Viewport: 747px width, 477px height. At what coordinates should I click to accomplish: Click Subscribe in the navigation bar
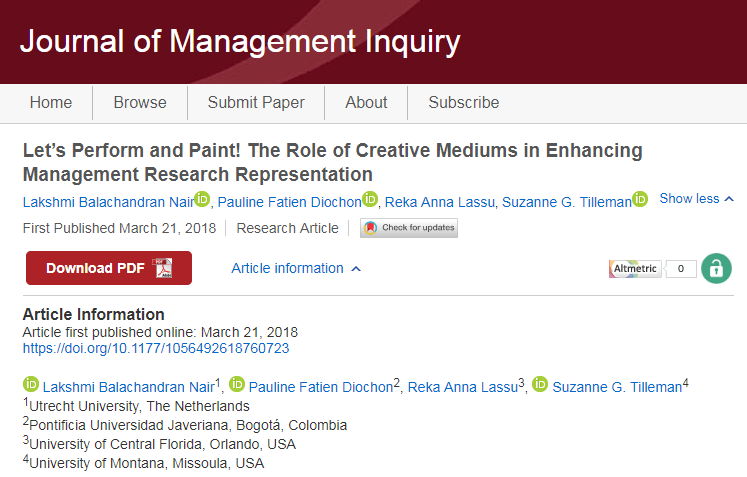pos(464,103)
